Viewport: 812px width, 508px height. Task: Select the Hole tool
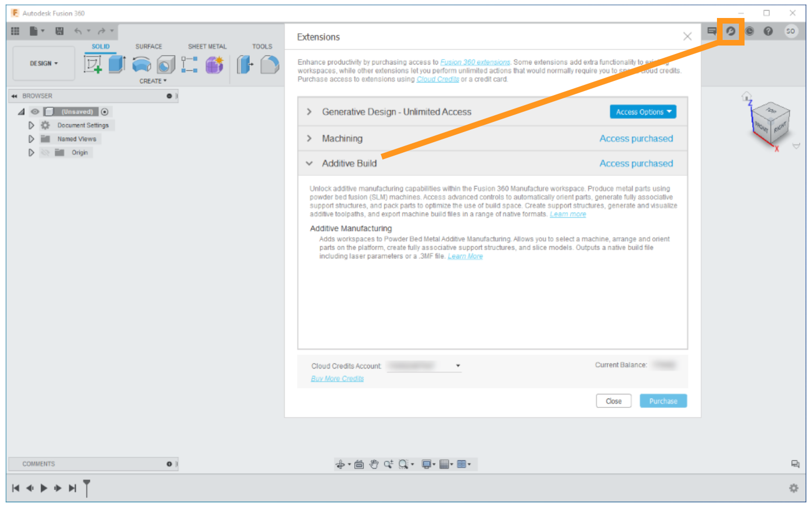click(166, 65)
